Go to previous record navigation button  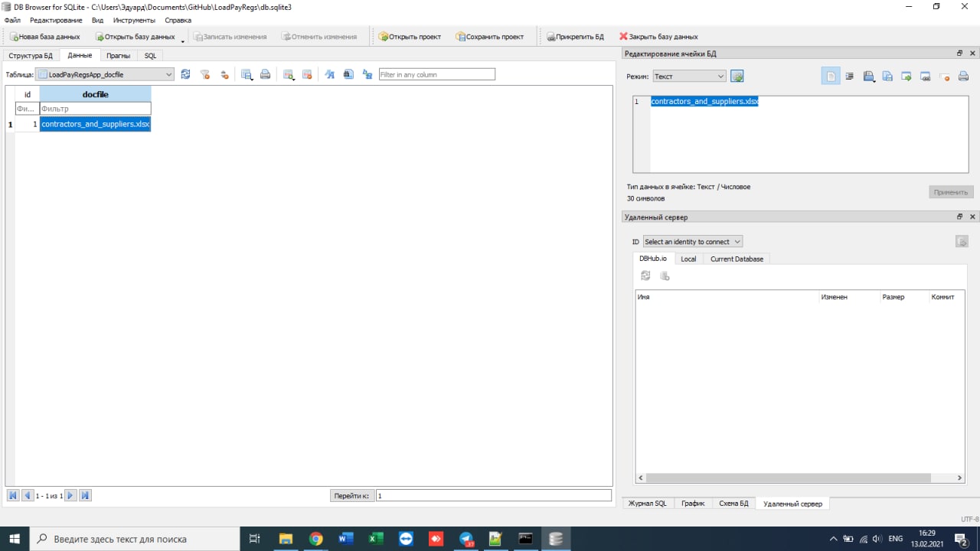pyautogui.click(x=28, y=496)
